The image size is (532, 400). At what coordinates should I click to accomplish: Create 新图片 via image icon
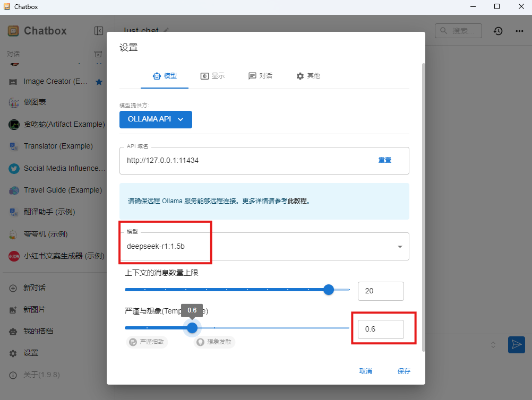(x=13, y=310)
